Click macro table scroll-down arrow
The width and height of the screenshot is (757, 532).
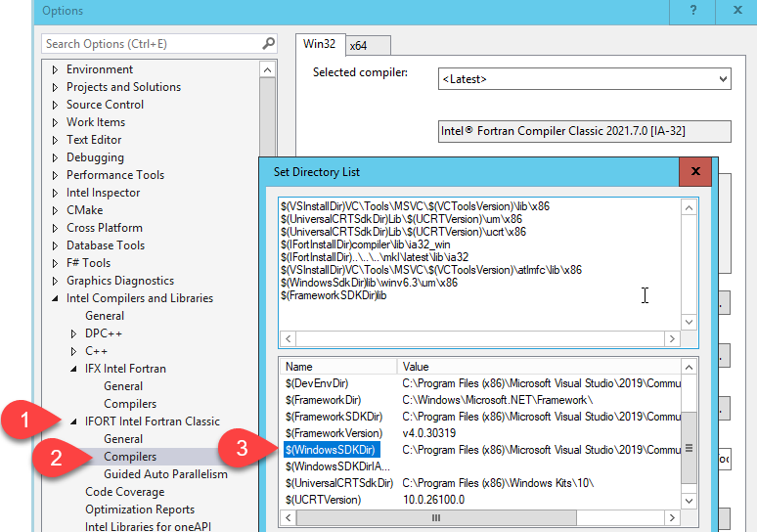tap(689, 501)
